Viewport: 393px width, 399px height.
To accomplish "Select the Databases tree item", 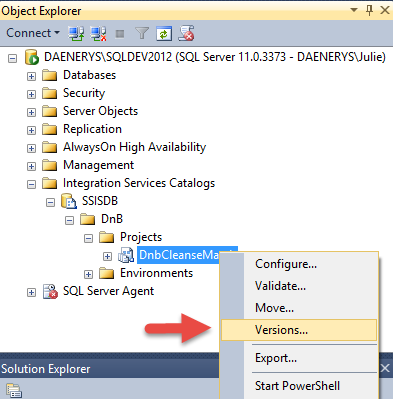I will pos(89,75).
